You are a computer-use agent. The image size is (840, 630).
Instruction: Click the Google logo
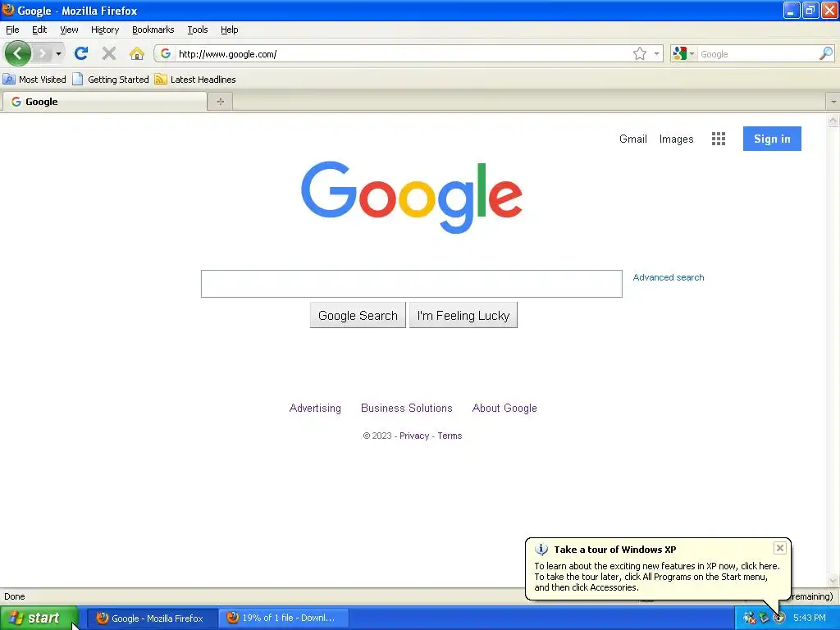(x=412, y=197)
